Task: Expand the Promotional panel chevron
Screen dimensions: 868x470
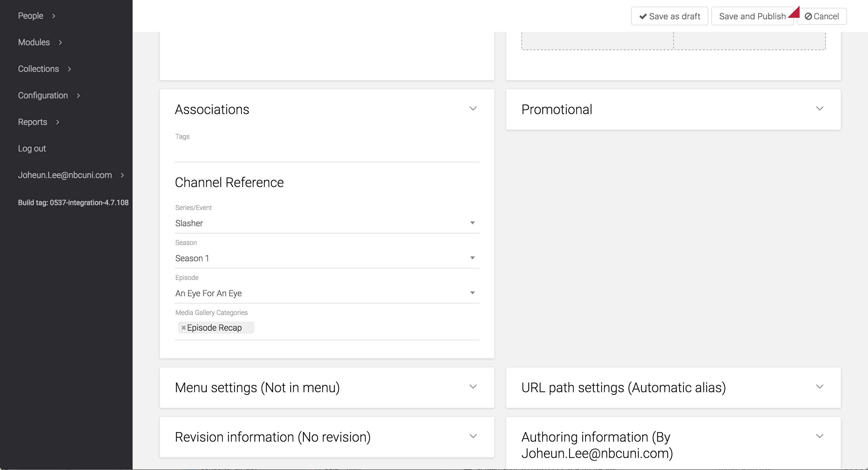Action: coord(819,109)
